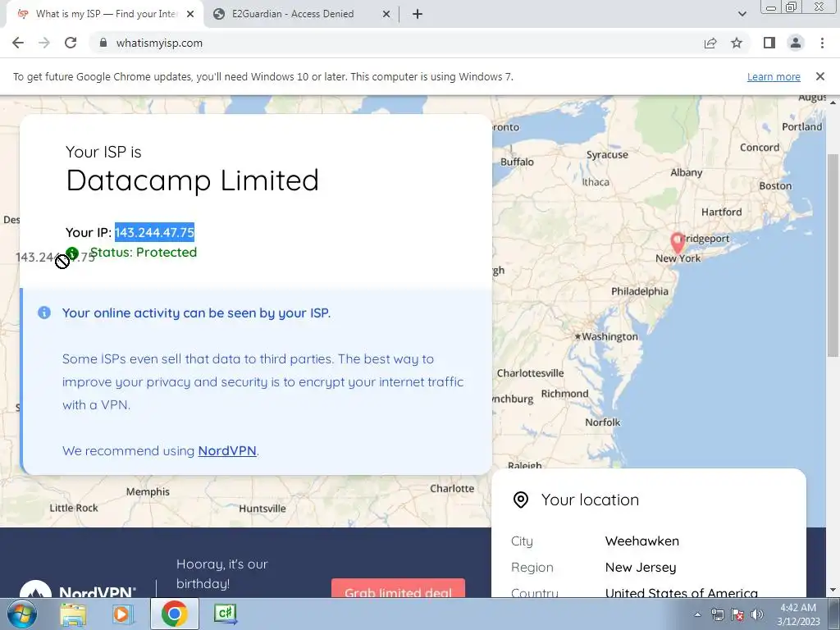The height and width of the screenshot is (630, 840).
Task: Share this page icon in address bar
Action: tap(710, 43)
